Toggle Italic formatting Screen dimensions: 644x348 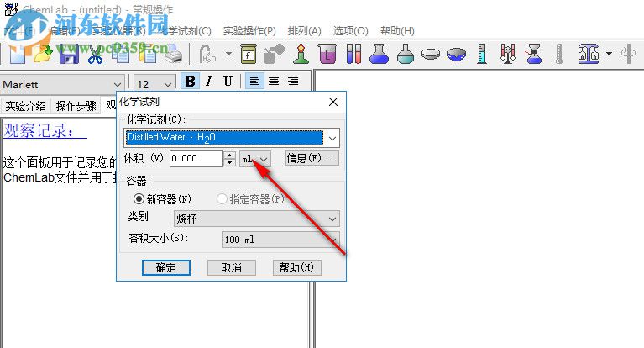coord(209,81)
